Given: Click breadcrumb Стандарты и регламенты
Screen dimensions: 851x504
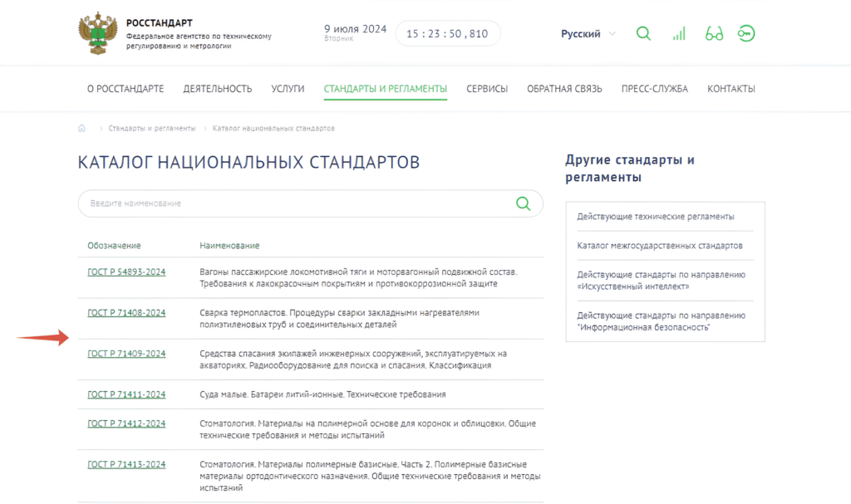Looking at the screenshot, I should (152, 129).
